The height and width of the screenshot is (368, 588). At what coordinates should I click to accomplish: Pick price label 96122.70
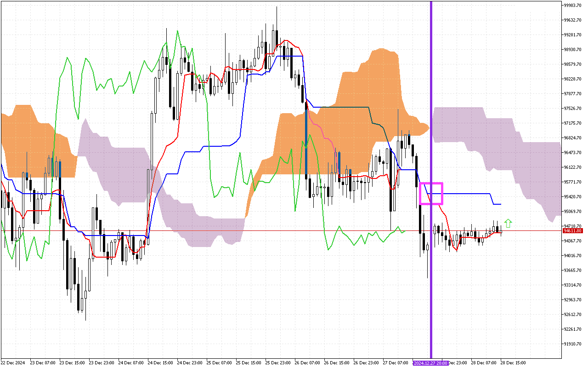[x=572, y=167]
